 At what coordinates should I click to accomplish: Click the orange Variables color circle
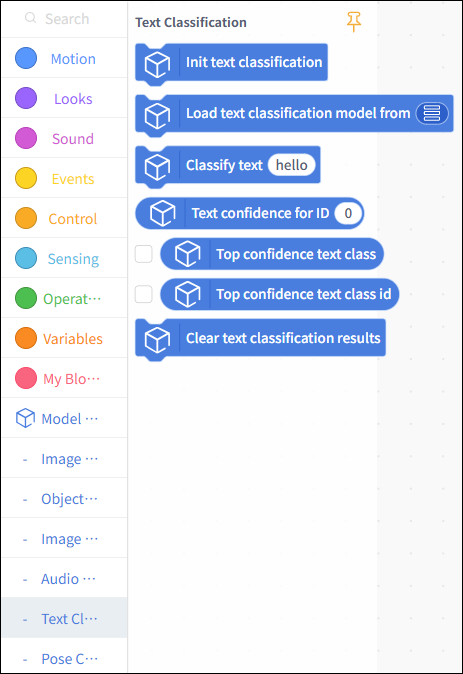point(26,338)
